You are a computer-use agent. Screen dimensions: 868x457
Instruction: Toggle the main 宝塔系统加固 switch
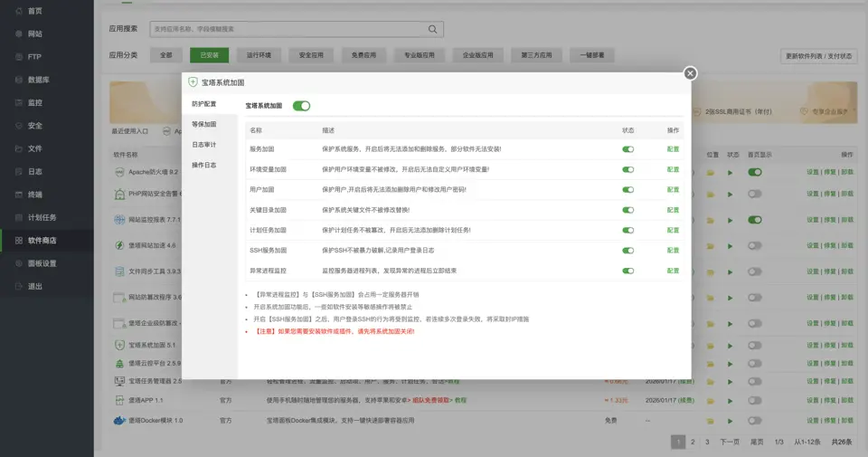click(302, 106)
